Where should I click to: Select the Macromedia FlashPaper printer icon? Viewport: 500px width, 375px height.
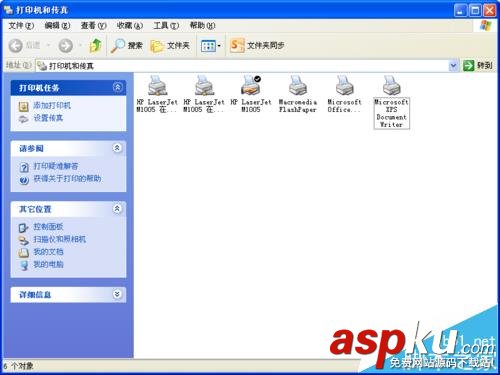click(x=297, y=85)
